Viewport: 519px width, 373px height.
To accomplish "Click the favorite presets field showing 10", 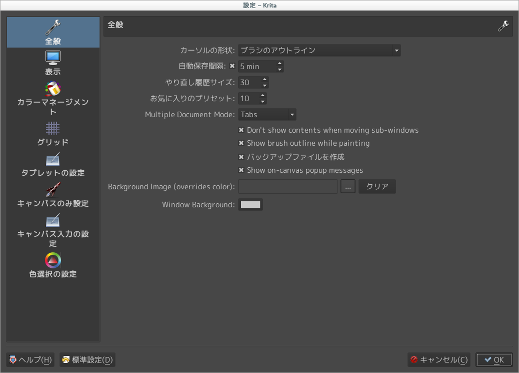I will (x=248, y=98).
